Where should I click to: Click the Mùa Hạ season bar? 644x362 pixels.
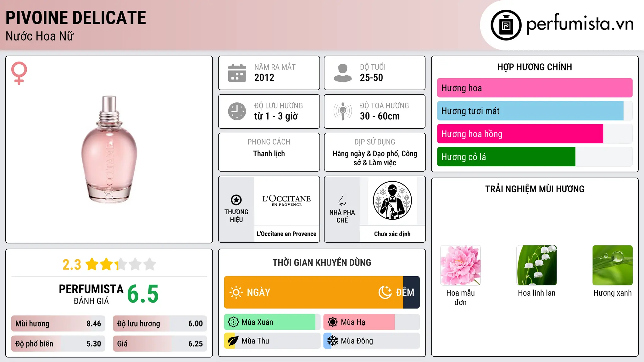[x=372, y=322]
